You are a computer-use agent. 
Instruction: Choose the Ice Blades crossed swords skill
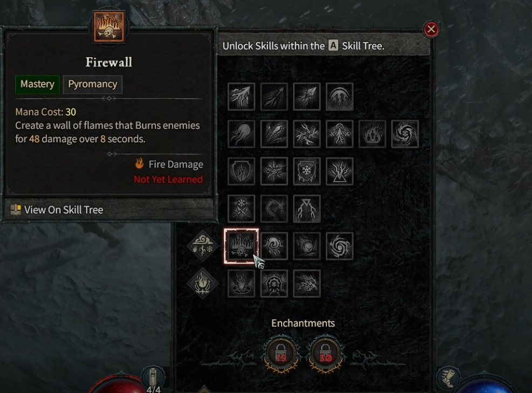tap(241, 209)
